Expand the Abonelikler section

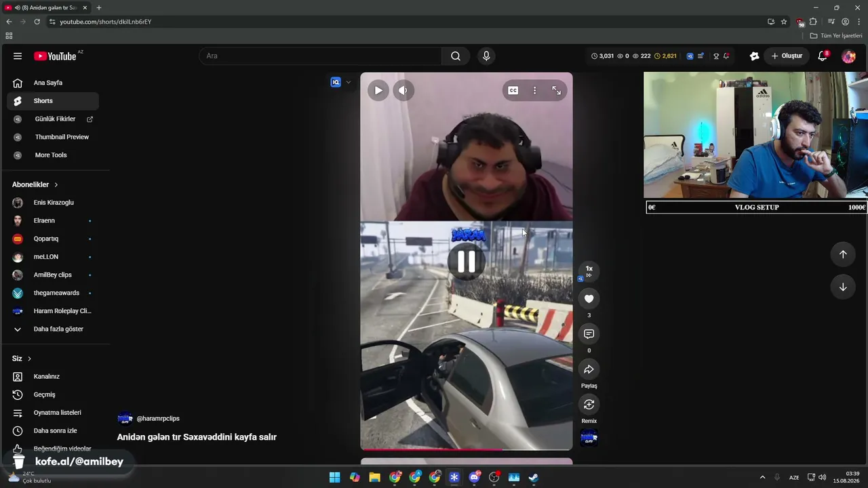[35, 184]
